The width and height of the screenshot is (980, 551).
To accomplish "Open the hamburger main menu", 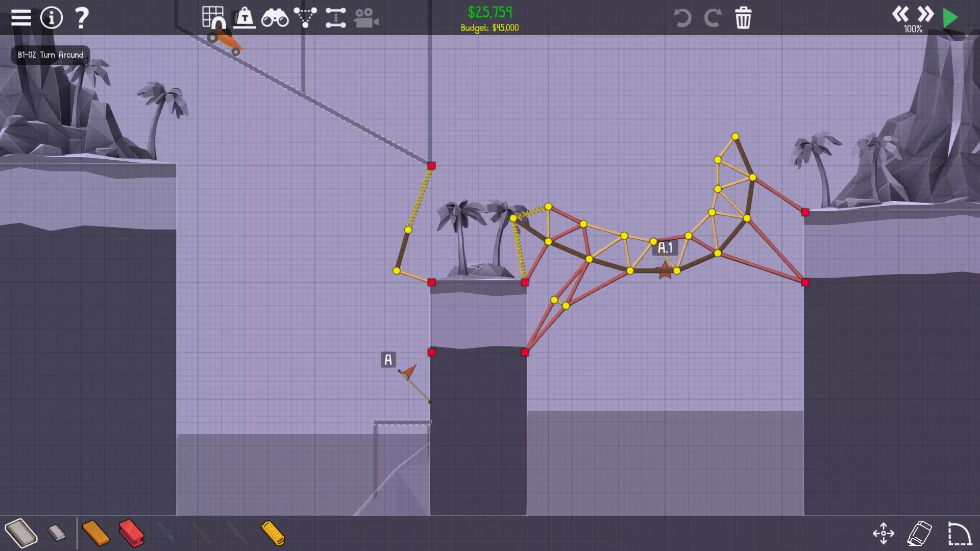I will tap(21, 18).
